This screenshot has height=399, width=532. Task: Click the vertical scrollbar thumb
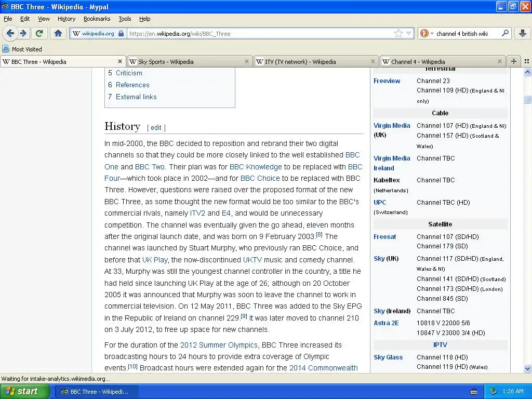(527, 99)
